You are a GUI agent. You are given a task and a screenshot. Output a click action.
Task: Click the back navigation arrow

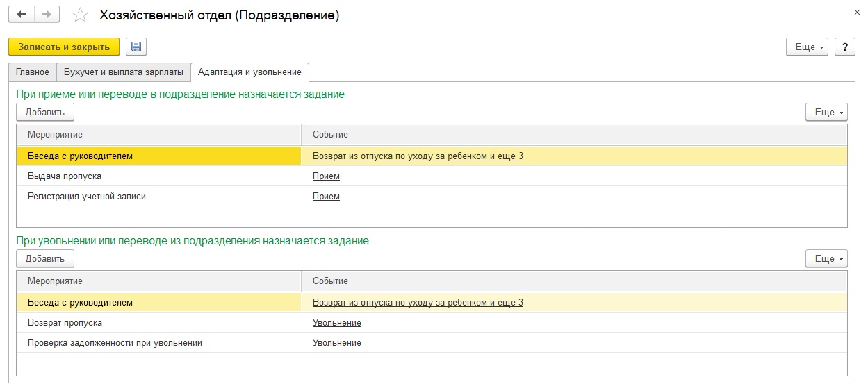click(22, 15)
